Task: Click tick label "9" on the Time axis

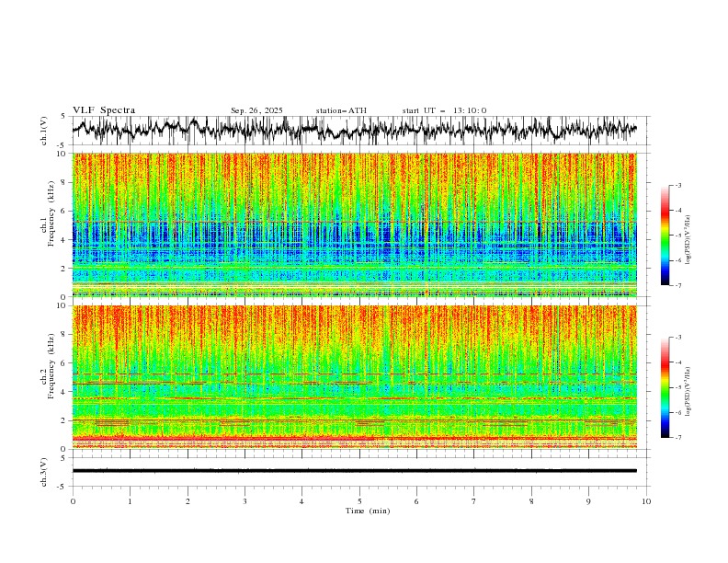Action: 588,501
